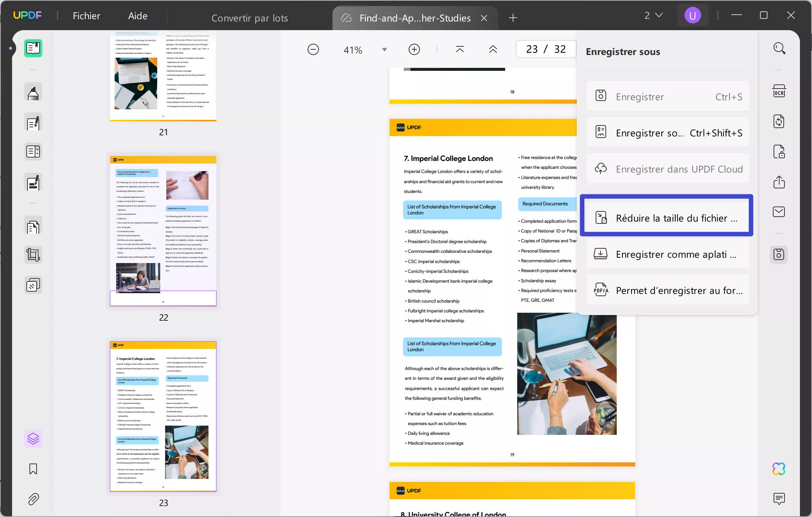
Task: Select the Crop Pages tool
Action: pyautogui.click(x=33, y=255)
